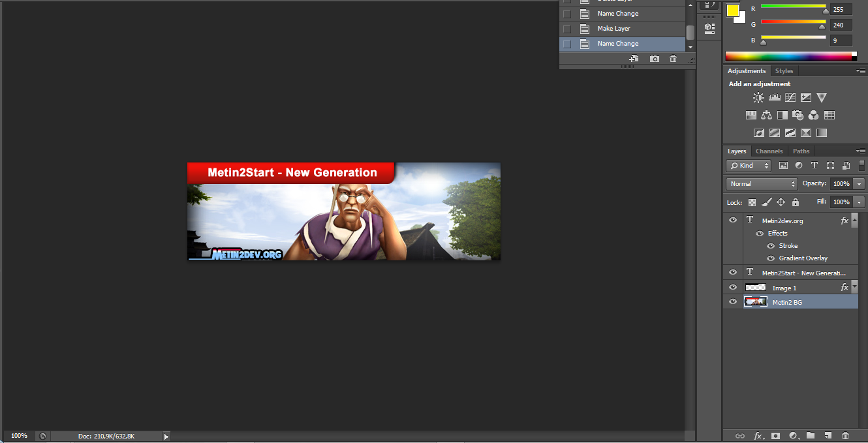Screen dimensions: 868x443
Task: Filter layers for shape layers
Action: click(830, 166)
